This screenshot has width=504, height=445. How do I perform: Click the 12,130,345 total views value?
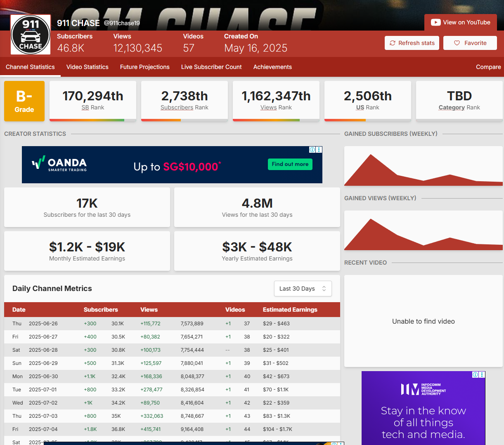(x=138, y=48)
